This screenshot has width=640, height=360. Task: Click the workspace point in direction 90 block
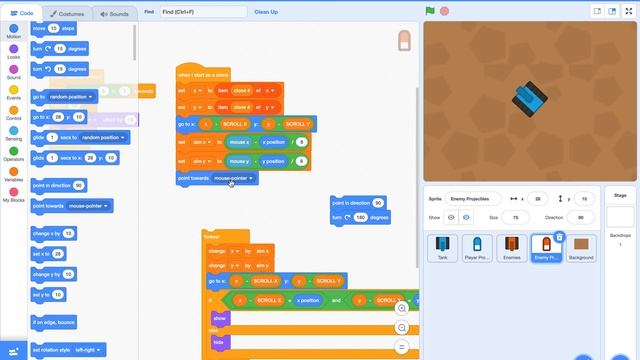click(x=358, y=203)
